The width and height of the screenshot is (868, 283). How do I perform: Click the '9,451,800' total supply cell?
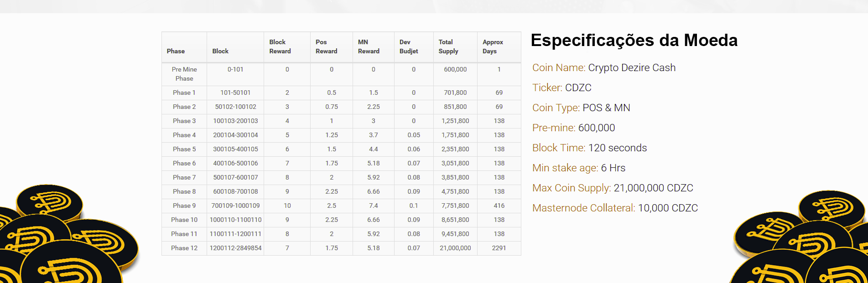455,234
